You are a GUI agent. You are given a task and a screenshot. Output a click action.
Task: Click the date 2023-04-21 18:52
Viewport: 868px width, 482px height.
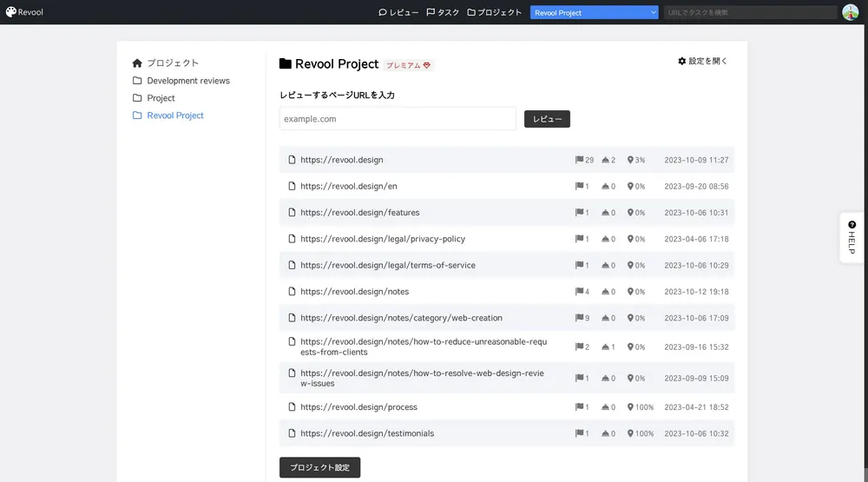(x=696, y=407)
